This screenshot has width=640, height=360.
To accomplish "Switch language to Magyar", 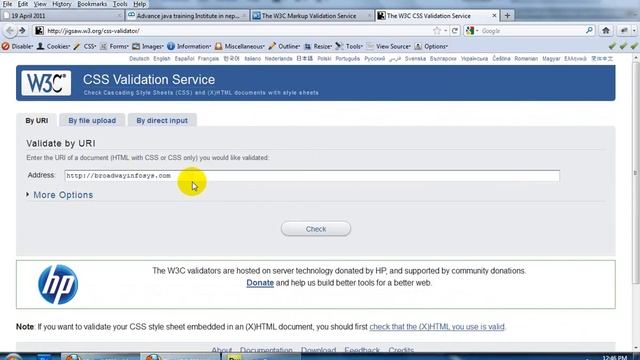I will tap(551, 59).
